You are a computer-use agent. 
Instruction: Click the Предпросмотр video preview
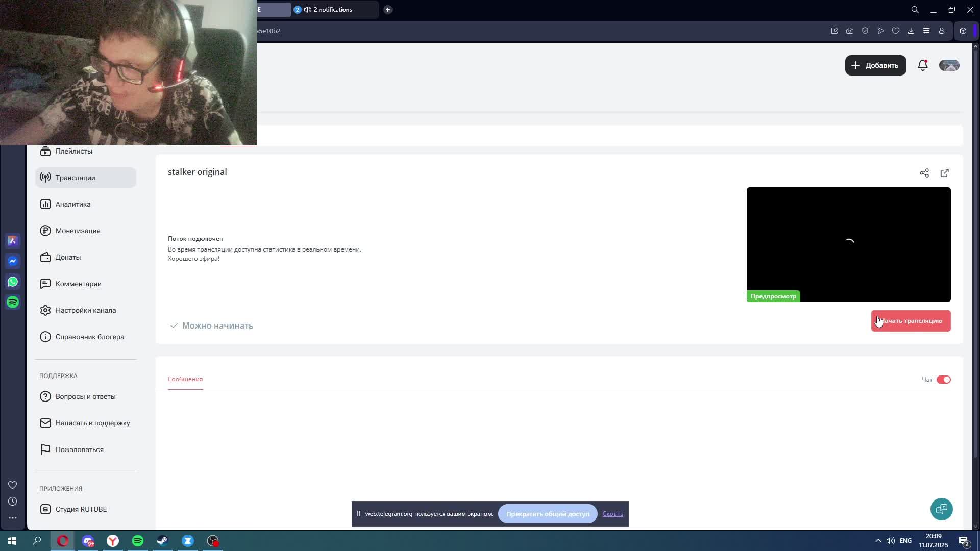click(x=848, y=244)
